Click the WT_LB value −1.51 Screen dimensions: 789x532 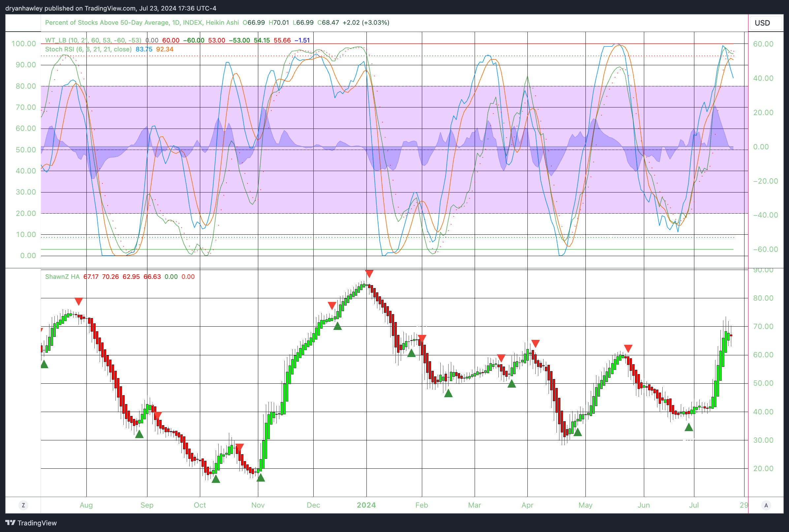click(x=302, y=40)
